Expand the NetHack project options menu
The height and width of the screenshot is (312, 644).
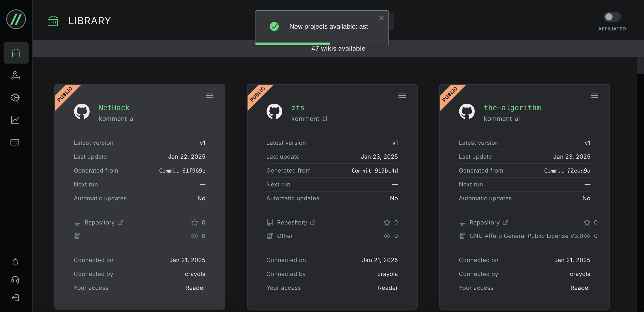(x=210, y=96)
